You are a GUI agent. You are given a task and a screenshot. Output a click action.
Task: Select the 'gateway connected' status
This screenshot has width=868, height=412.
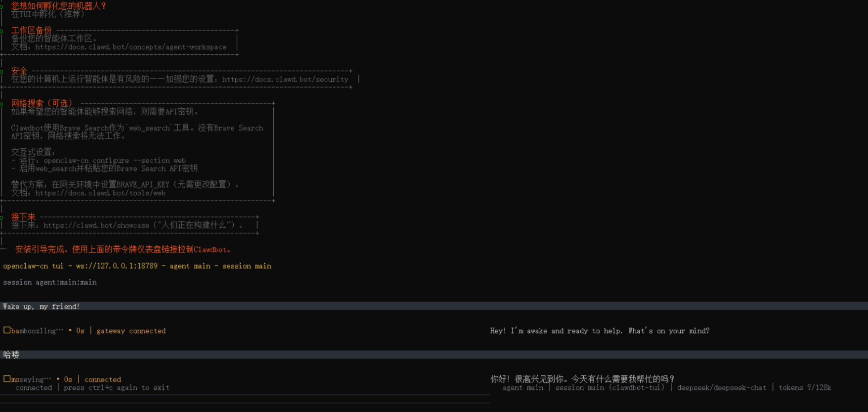tap(131, 331)
